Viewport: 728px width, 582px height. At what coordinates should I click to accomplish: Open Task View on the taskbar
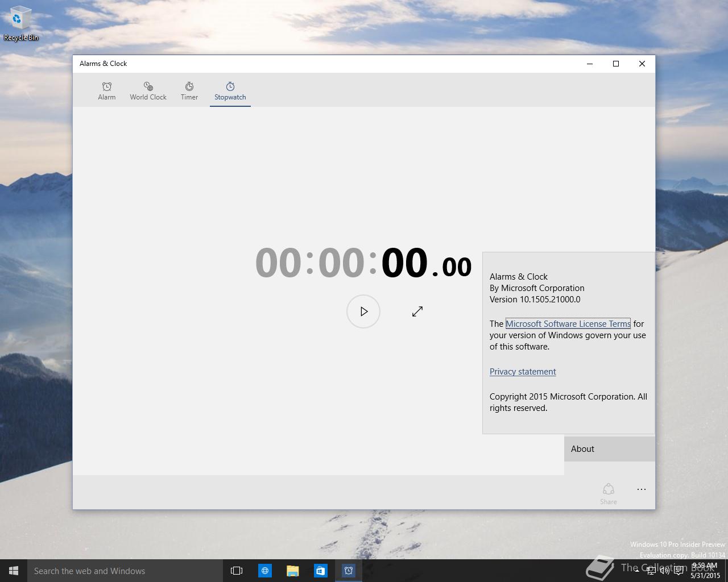237,571
